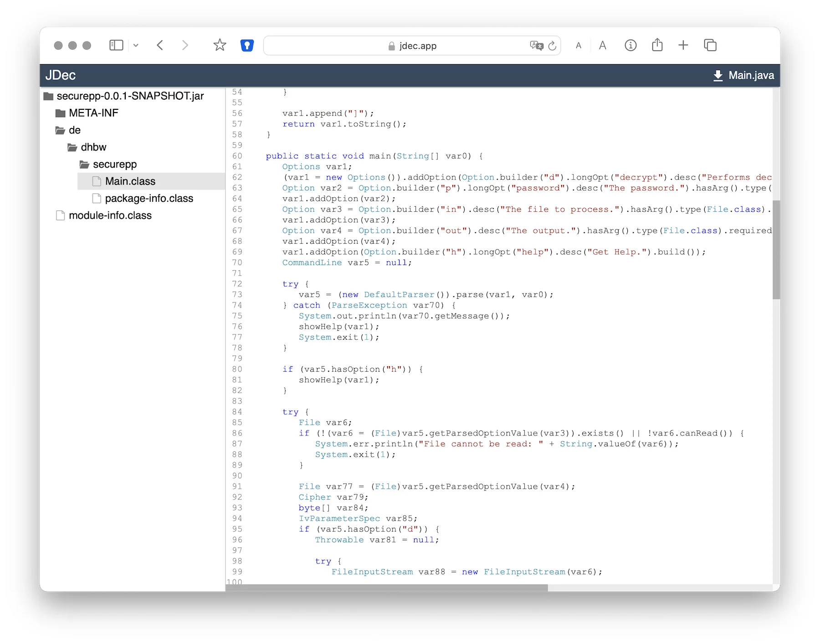The width and height of the screenshot is (820, 644).
Task: Click the JDec logo link
Action: pos(61,76)
